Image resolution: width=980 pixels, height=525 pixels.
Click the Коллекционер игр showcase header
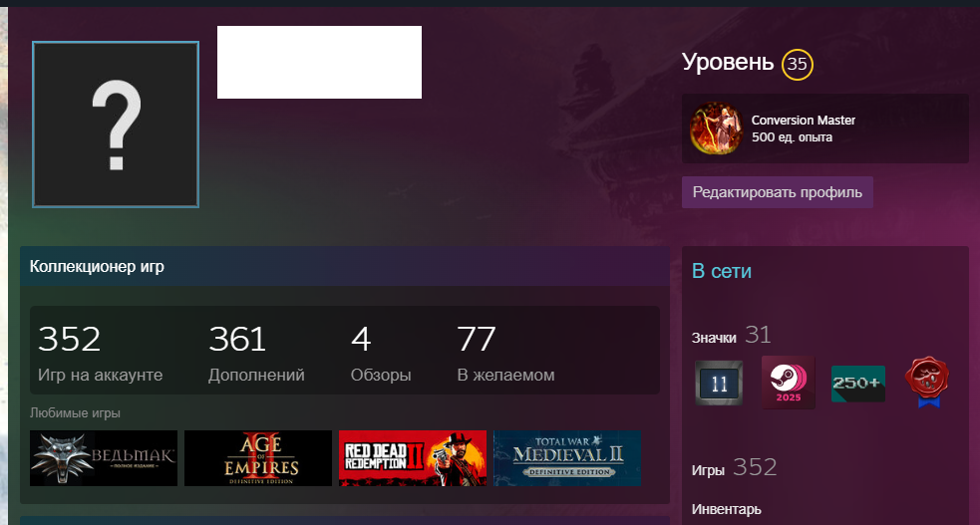344,267
